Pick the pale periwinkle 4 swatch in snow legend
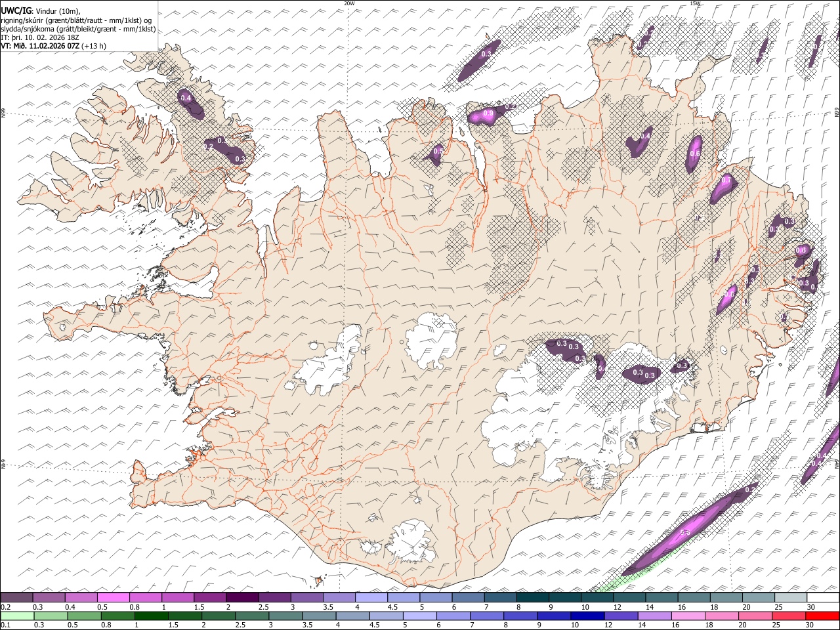 click(371, 597)
